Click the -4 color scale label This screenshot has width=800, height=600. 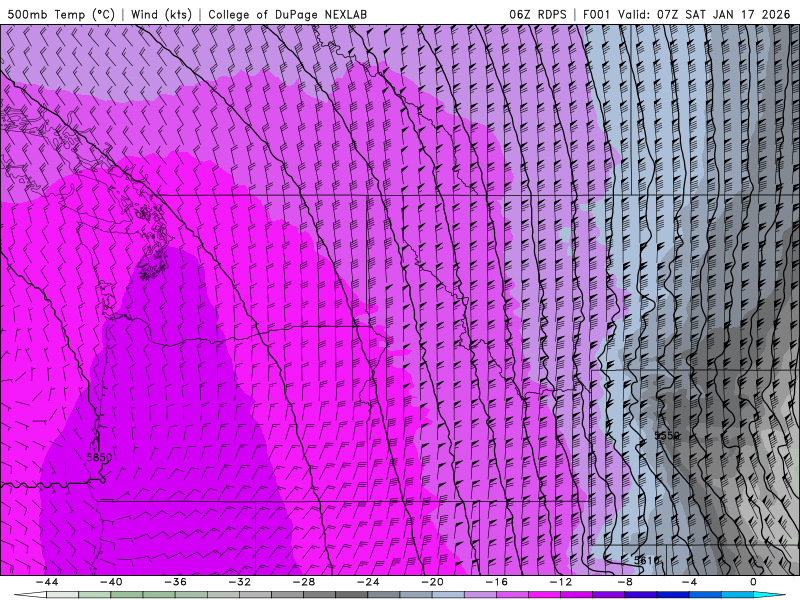(689, 582)
